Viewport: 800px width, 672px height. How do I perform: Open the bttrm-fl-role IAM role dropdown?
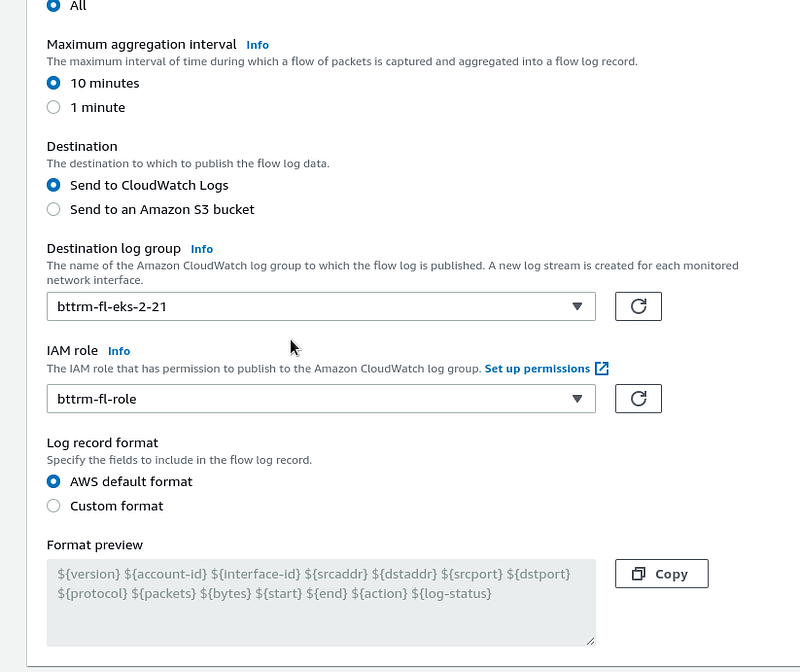pos(321,399)
